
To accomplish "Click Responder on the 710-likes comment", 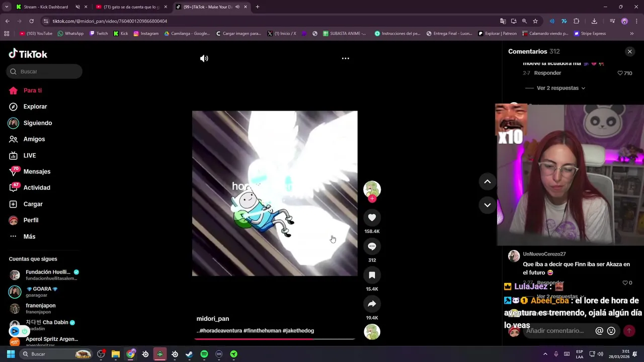I will pos(547,73).
